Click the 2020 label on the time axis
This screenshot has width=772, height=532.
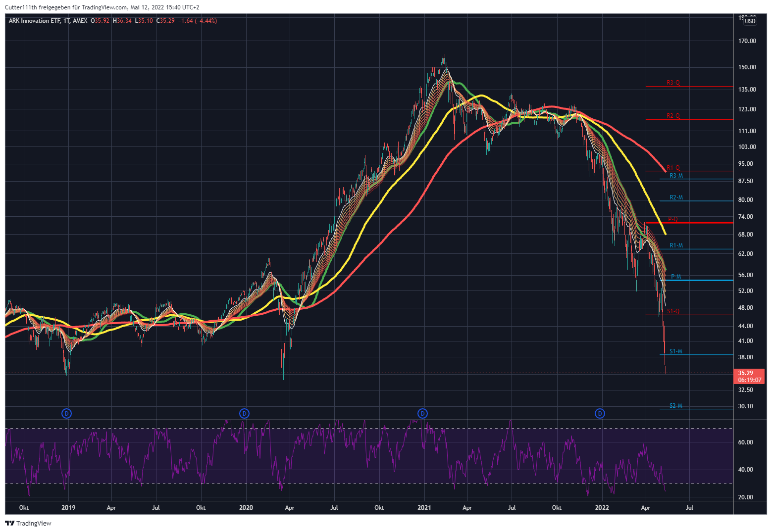pyautogui.click(x=246, y=508)
